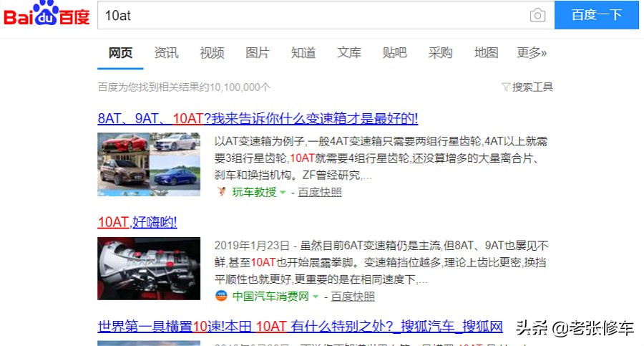Open result titled 10AT,好嗨哟!
The height and width of the screenshot is (346, 644).
tap(137, 223)
